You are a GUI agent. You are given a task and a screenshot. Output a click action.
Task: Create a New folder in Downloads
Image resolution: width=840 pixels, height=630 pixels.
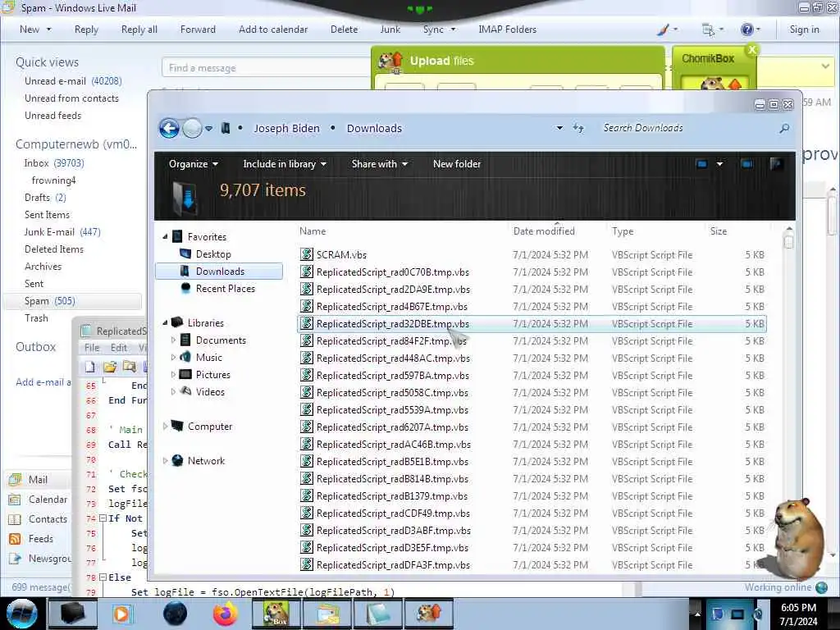(x=457, y=164)
